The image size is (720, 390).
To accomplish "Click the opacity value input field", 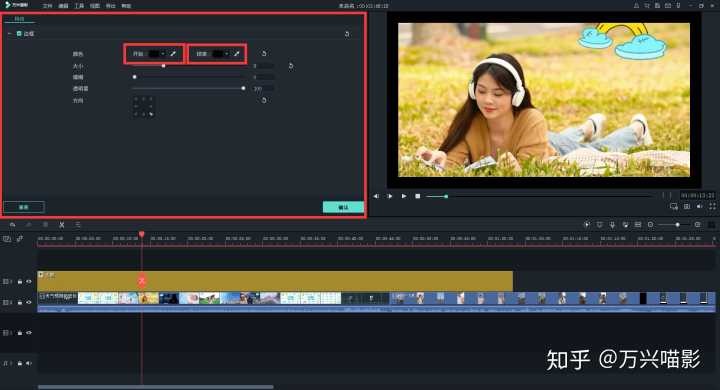I will click(264, 88).
